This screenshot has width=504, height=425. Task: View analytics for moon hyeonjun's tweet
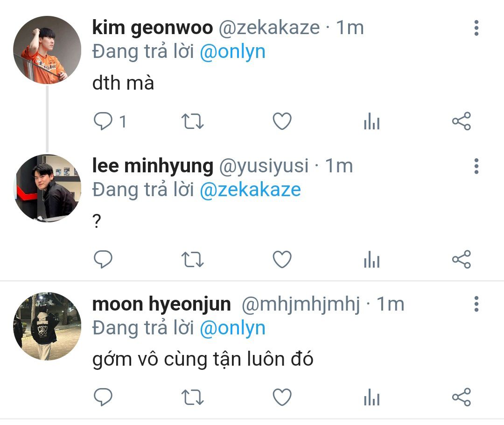point(372,397)
